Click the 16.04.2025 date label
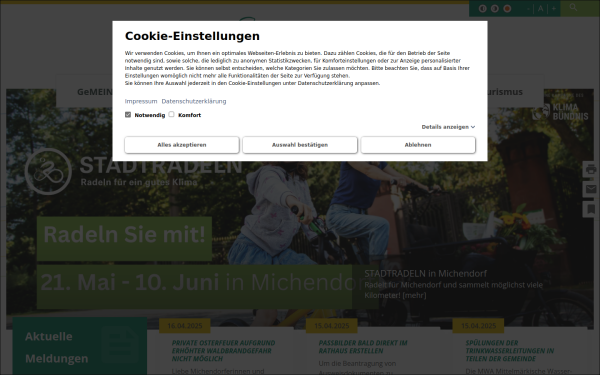 point(184,326)
